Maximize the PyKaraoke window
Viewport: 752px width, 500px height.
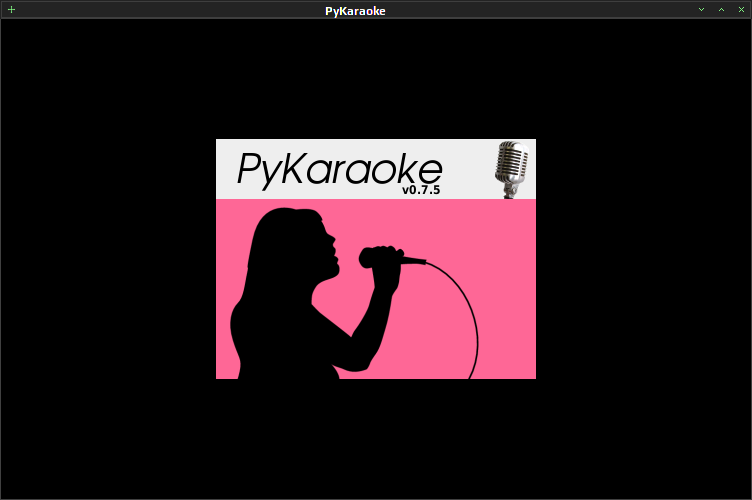coord(721,10)
